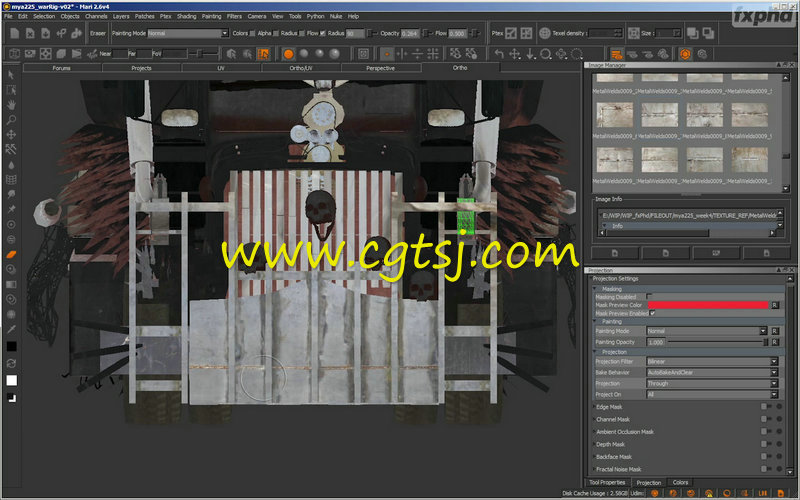The width and height of the screenshot is (800, 500).
Task: Pick the magnifier Zoom tool in left toolbar
Action: point(11,120)
